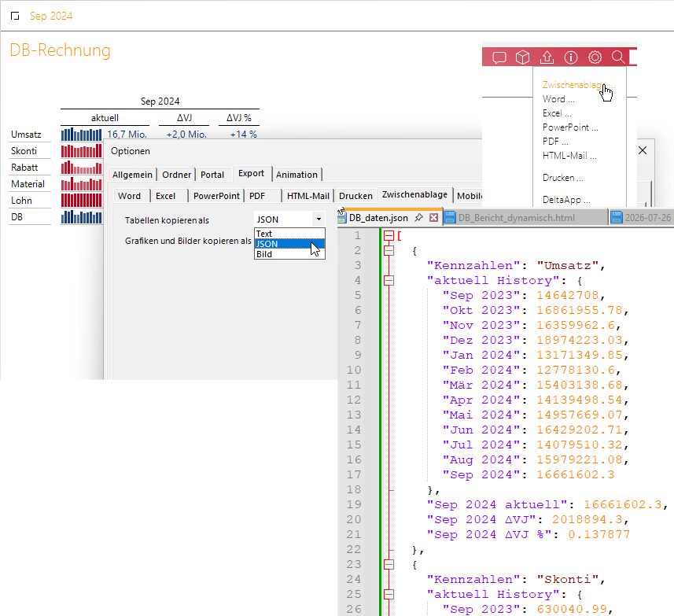
Task: Close the DB_daten.json editor tab
Action: [433, 217]
